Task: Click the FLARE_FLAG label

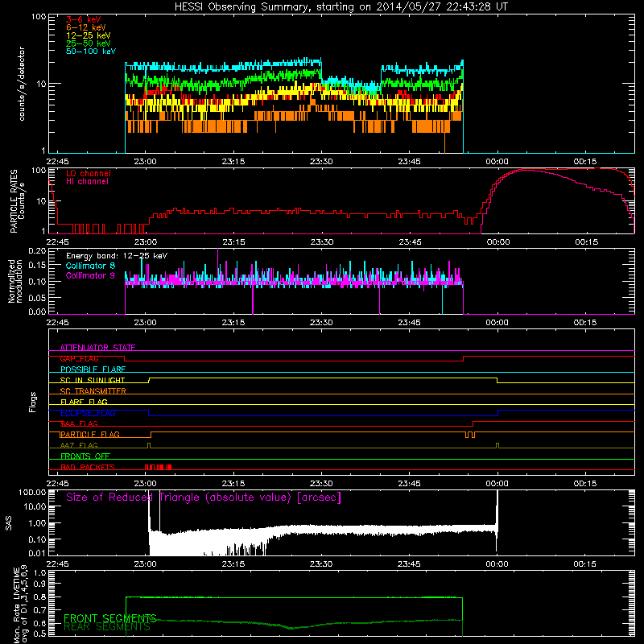Action: point(84,402)
